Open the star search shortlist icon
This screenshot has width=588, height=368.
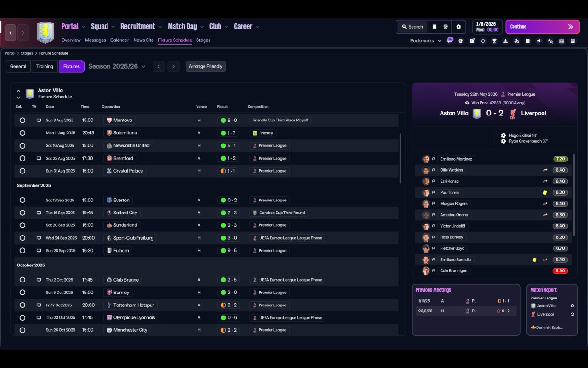550,41
